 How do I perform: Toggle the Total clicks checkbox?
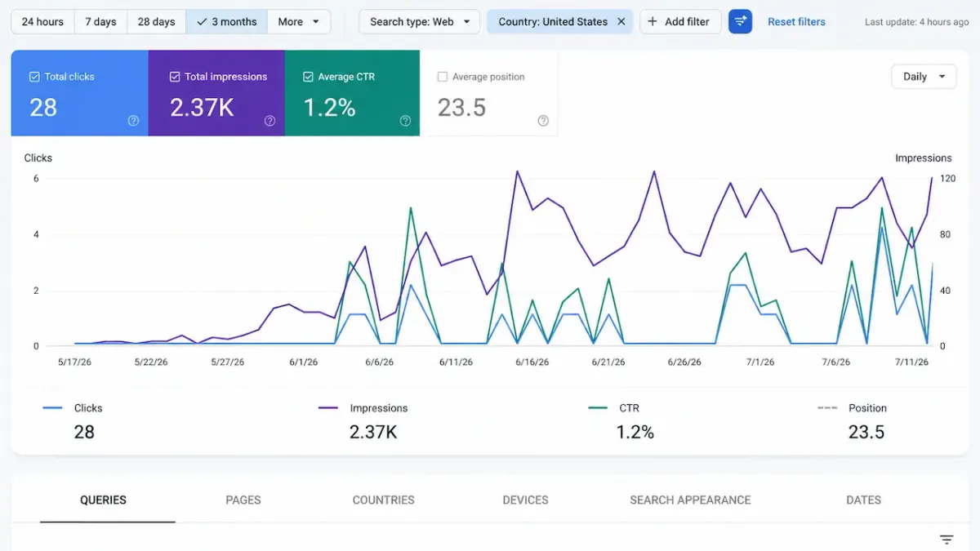coord(34,77)
